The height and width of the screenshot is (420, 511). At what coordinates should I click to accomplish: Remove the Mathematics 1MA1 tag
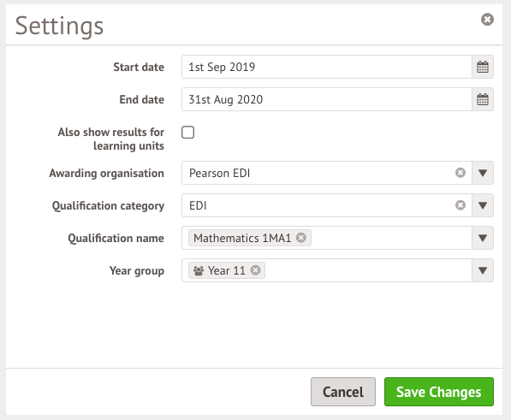[x=301, y=238]
